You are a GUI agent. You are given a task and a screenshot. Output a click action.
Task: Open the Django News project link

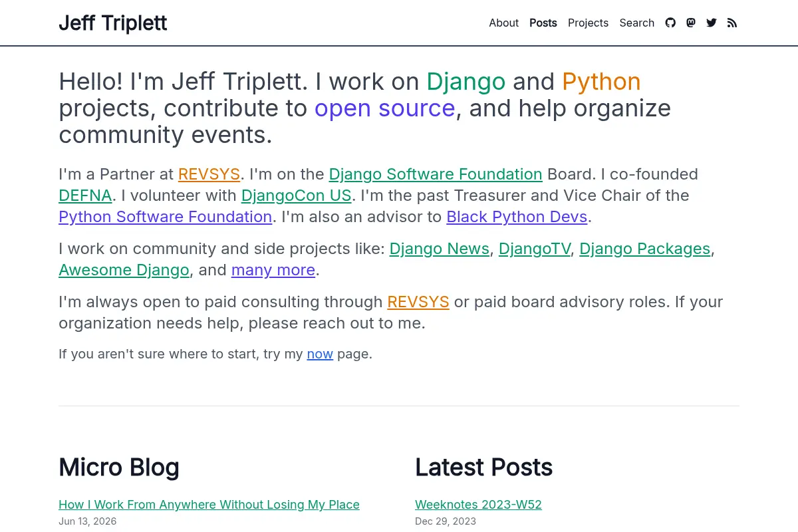(x=439, y=249)
